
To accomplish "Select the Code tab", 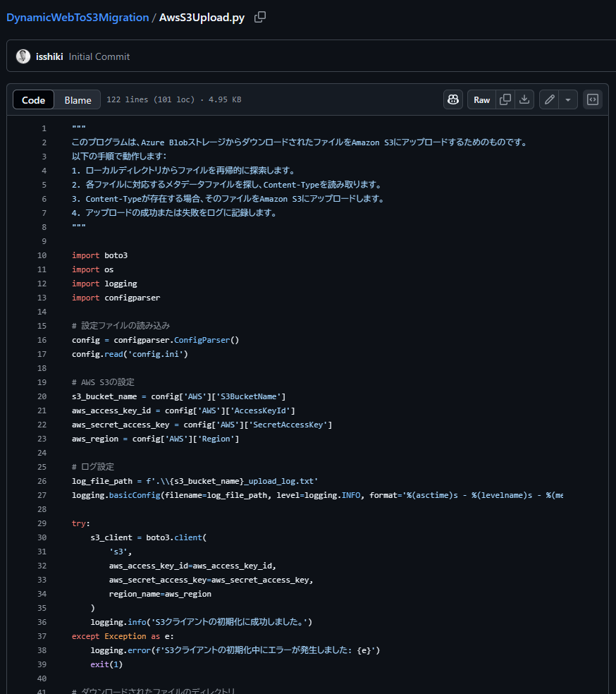I will point(33,99).
